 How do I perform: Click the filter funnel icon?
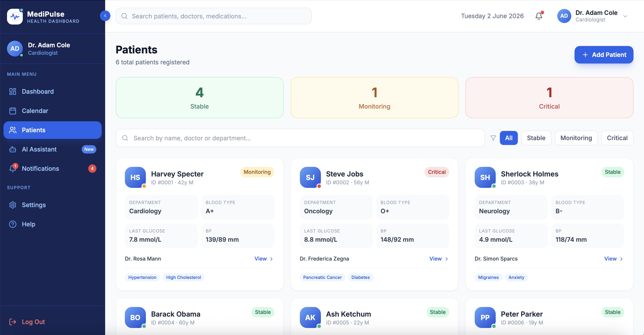[493, 138]
